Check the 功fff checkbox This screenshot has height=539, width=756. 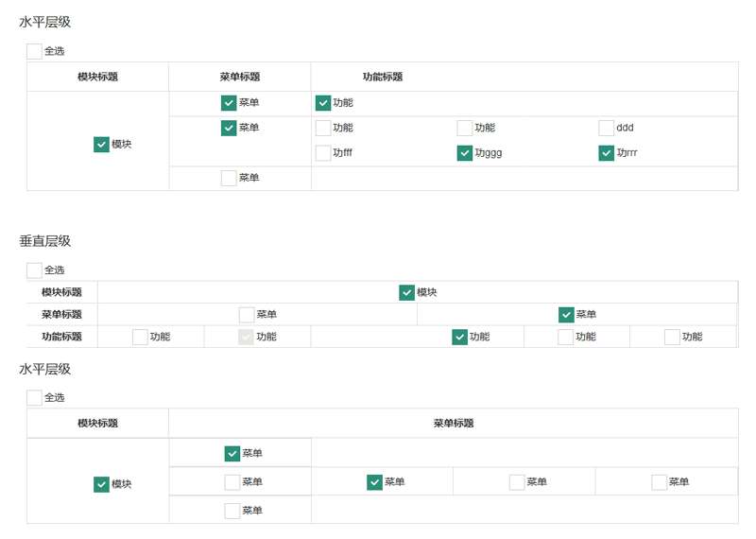[x=323, y=153]
